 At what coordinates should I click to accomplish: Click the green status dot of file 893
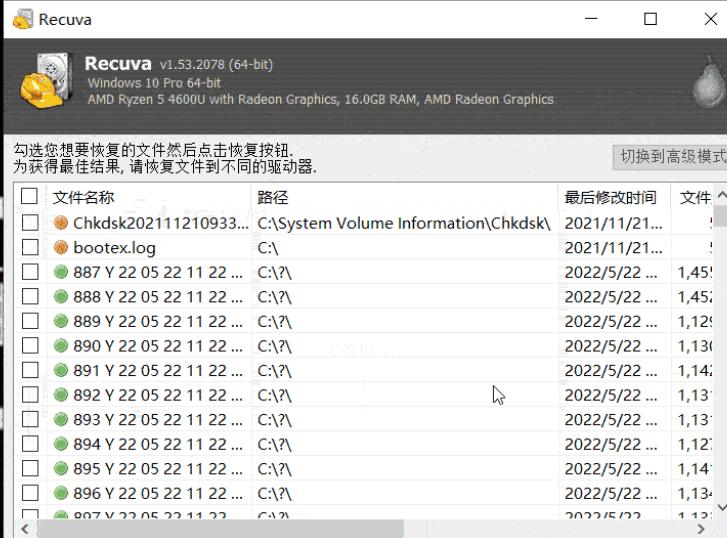pos(61,419)
